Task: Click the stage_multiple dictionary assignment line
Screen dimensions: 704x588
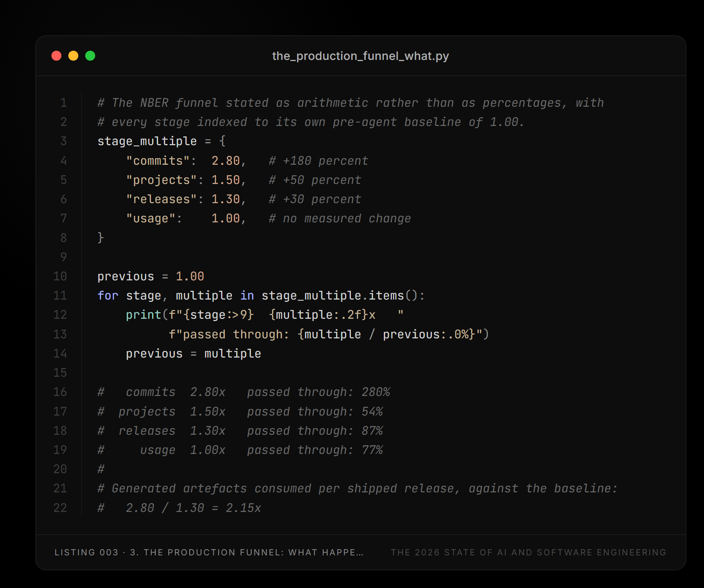Action: pos(162,141)
